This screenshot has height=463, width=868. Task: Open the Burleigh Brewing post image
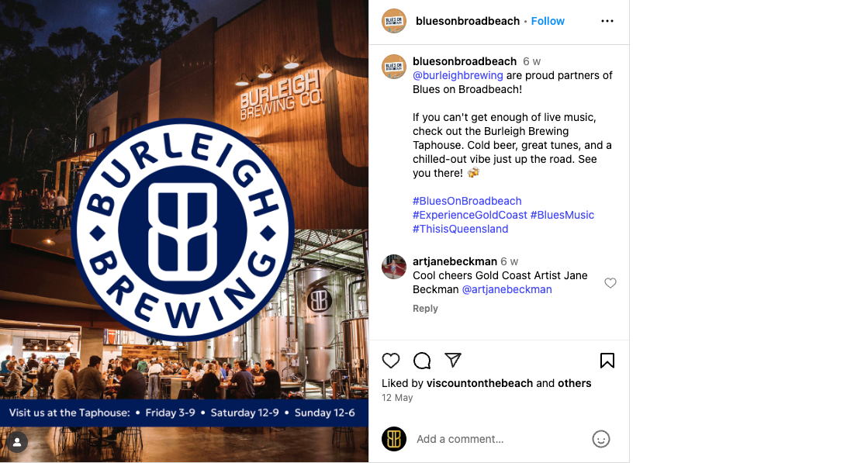pos(185,231)
